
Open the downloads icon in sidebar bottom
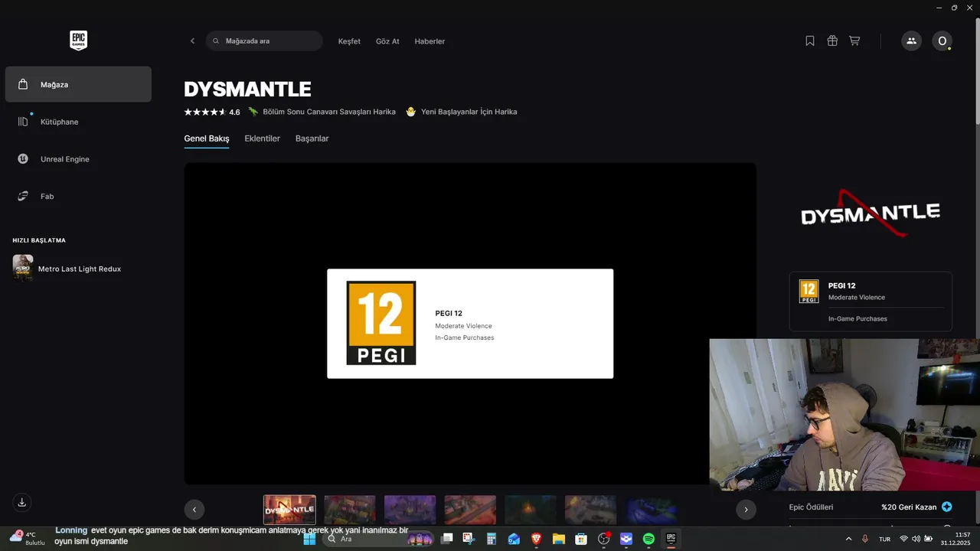tap(22, 503)
